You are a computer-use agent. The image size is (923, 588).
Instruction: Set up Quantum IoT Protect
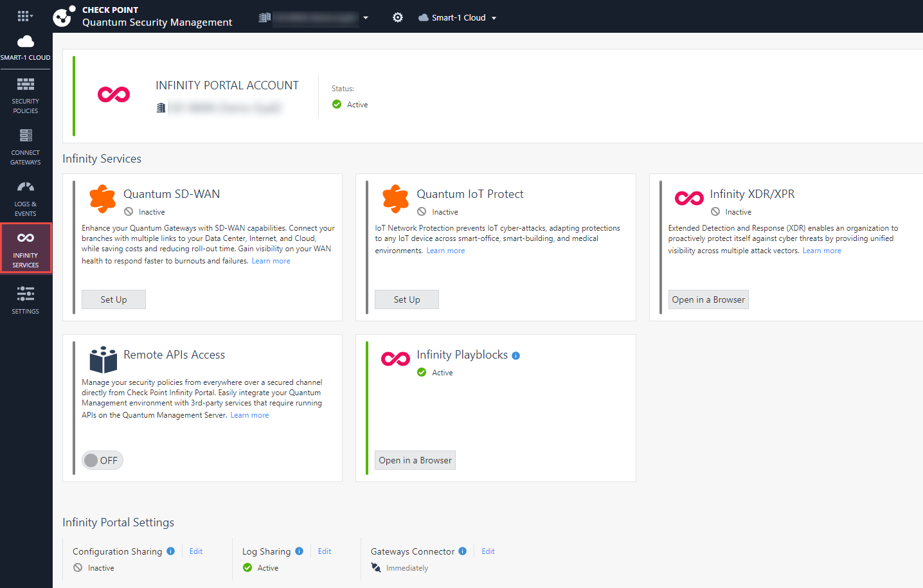407,299
